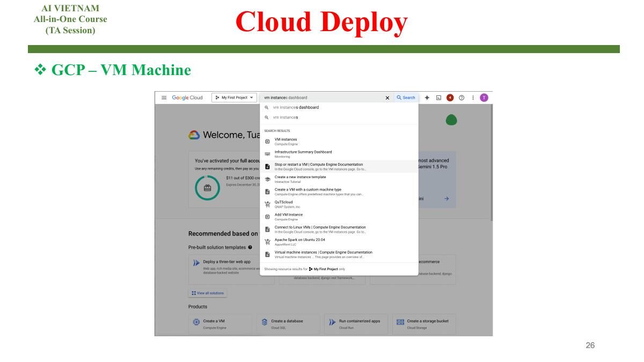Image resolution: width=644 pixels, height=362 pixels.
Task: Open QuTScloud marketplace result
Action: coord(339,204)
